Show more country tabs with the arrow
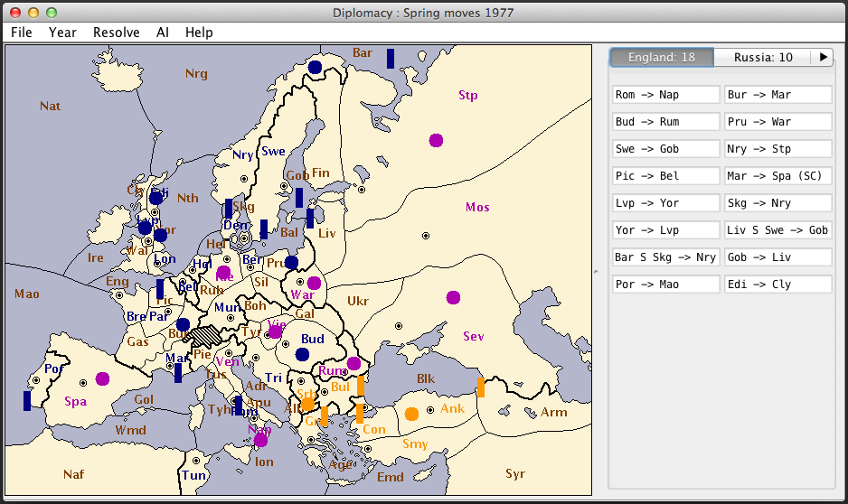This screenshot has width=848, height=504. click(823, 57)
